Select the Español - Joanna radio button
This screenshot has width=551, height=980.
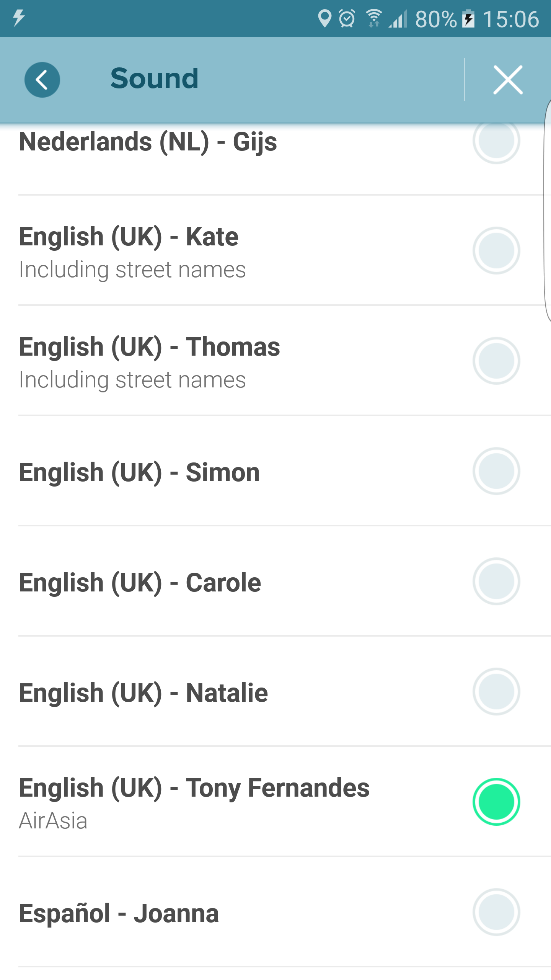click(496, 912)
